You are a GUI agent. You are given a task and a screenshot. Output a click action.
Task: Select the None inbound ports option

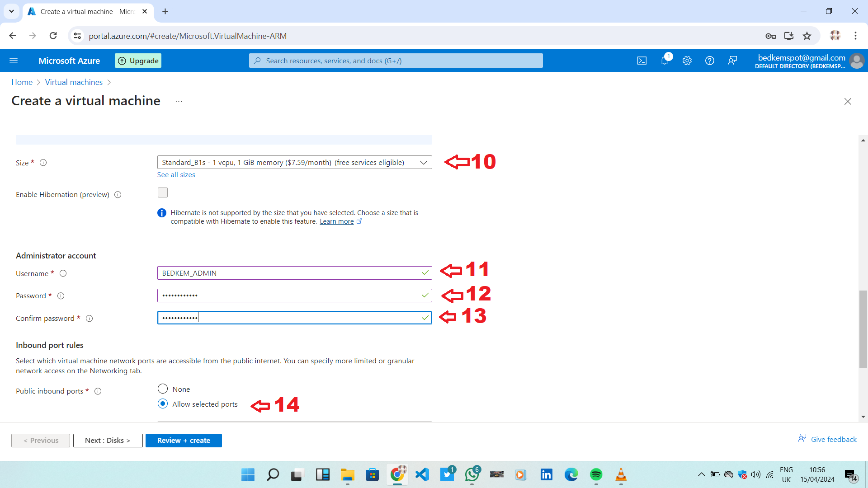click(x=163, y=389)
